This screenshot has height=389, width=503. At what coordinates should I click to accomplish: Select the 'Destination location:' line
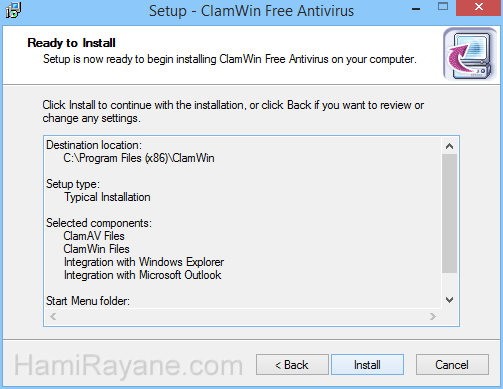[94, 145]
